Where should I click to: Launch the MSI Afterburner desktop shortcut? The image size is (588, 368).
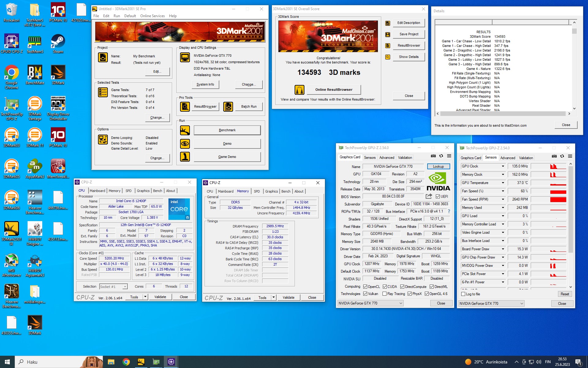[x=12, y=265]
